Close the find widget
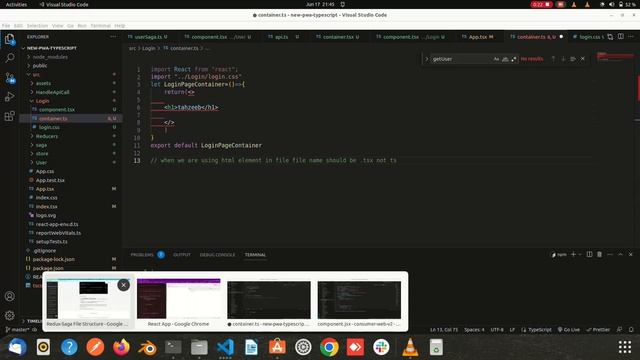Viewport: 640px width, 360px height. 583,59
